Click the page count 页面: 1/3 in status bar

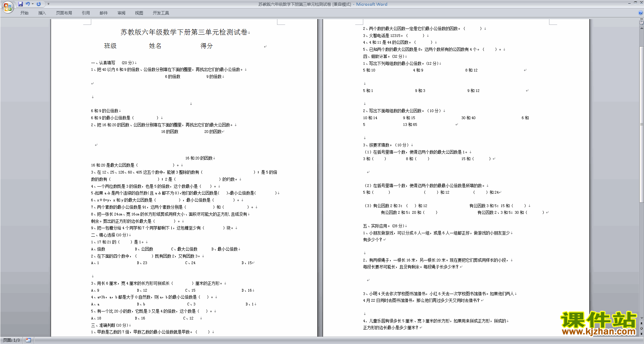click(11, 340)
